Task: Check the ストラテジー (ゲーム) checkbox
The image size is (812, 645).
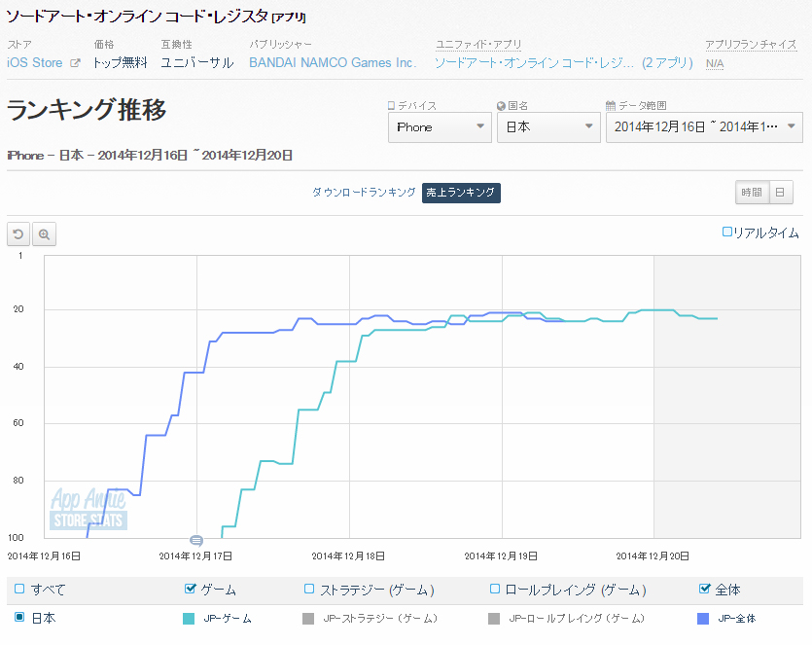Action: (309, 589)
